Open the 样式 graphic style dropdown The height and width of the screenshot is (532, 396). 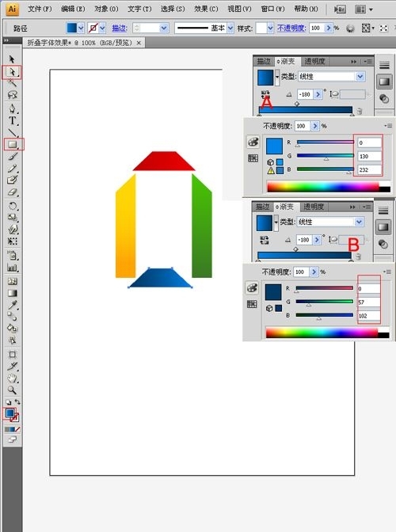click(270, 28)
